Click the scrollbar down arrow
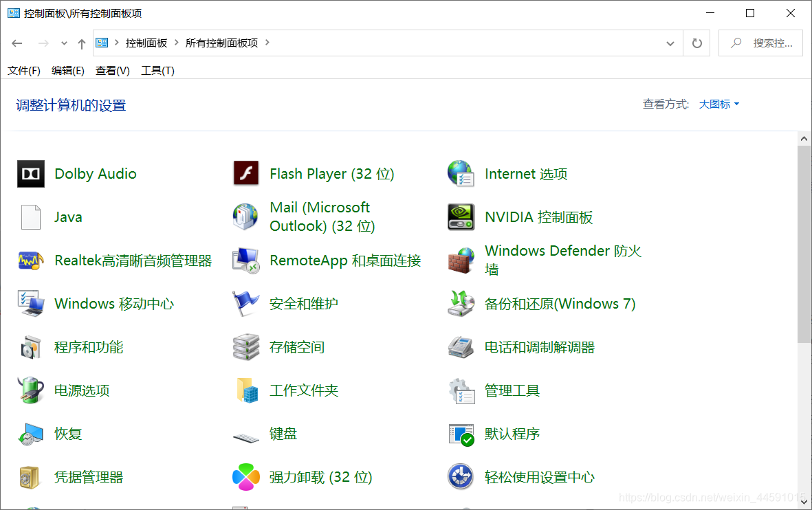 pyautogui.click(x=804, y=501)
